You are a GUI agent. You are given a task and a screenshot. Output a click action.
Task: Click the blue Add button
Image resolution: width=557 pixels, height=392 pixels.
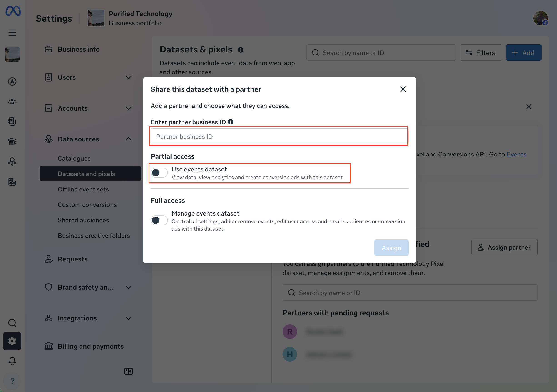(524, 53)
